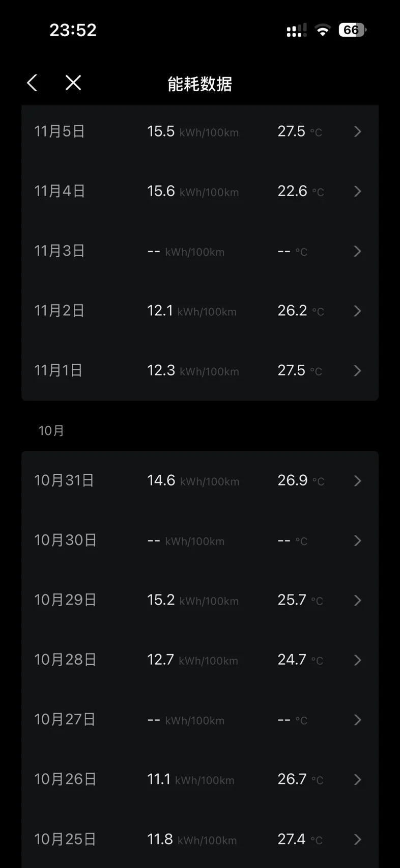This screenshot has height=868, width=400.
Task: Tap the 10月 month section header
Action: pyautogui.click(x=51, y=430)
